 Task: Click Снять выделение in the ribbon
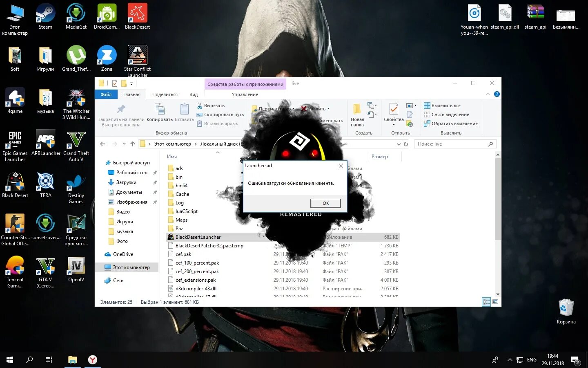(447, 114)
